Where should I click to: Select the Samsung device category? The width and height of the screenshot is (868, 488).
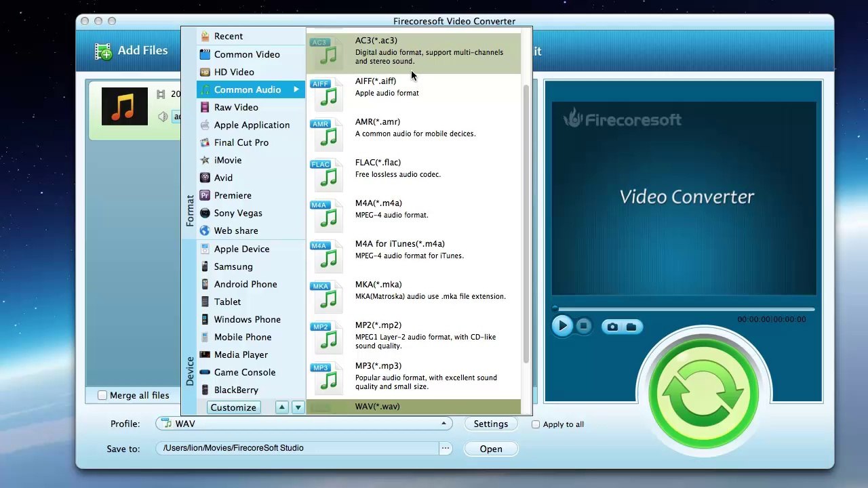click(x=251, y=266)
